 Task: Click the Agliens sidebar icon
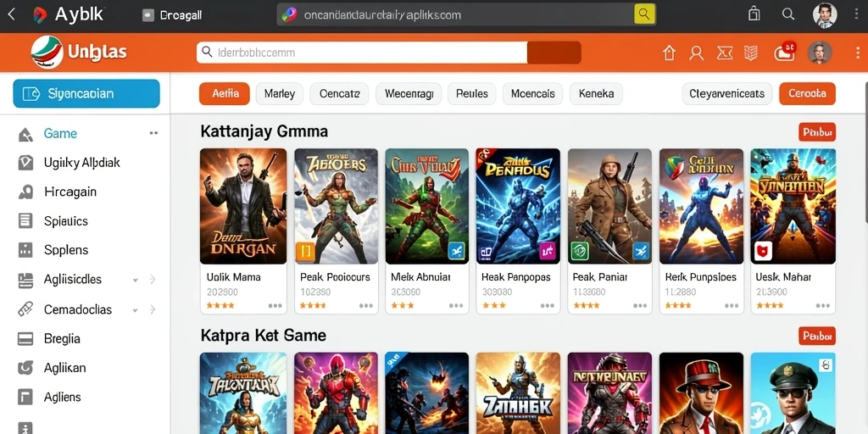25,397
